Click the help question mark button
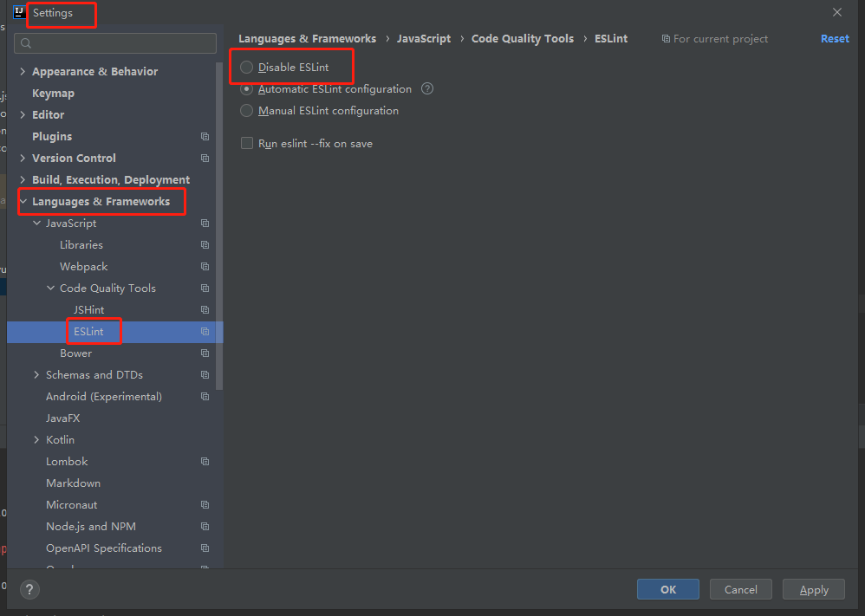The height and width of the screenshot is (616, 865). click(x=29, y=589)
